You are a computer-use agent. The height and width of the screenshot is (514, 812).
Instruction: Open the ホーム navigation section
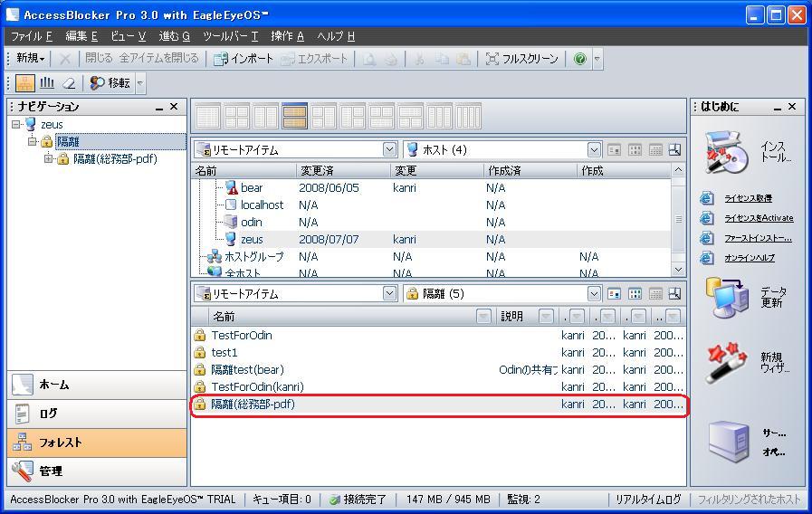tap(97, 385)
